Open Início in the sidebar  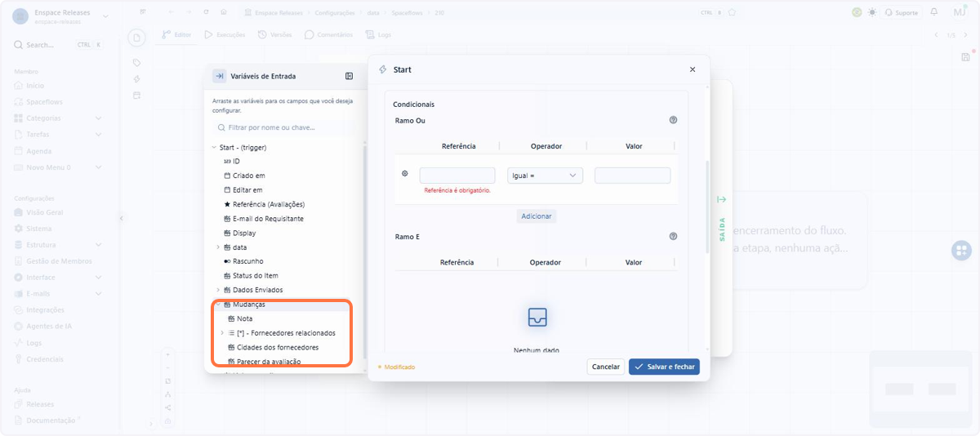[29, 86]
